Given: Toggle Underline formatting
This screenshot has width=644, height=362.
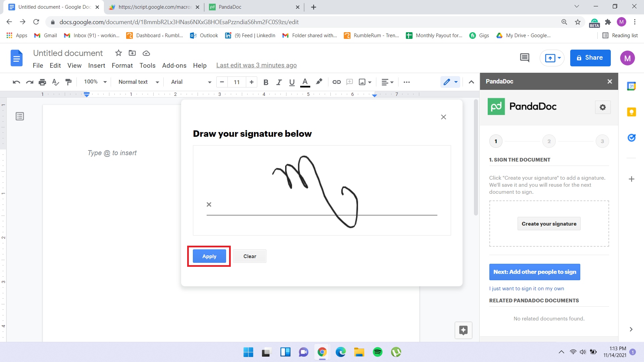Looking at the screenshot, I should [x=292, y=82].
